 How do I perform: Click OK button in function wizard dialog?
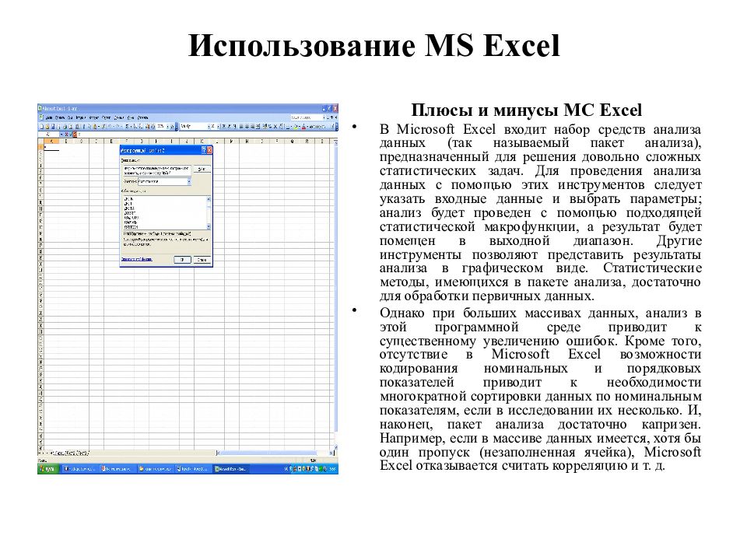coord(182,260)
